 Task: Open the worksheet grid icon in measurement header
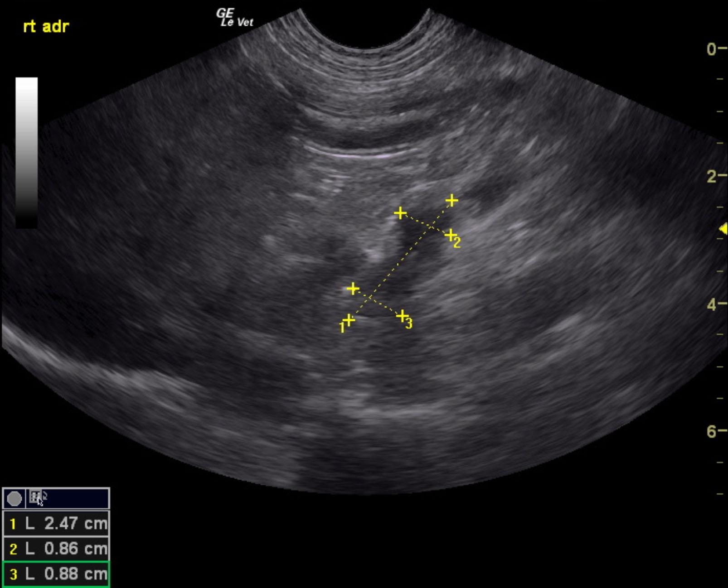36,497
